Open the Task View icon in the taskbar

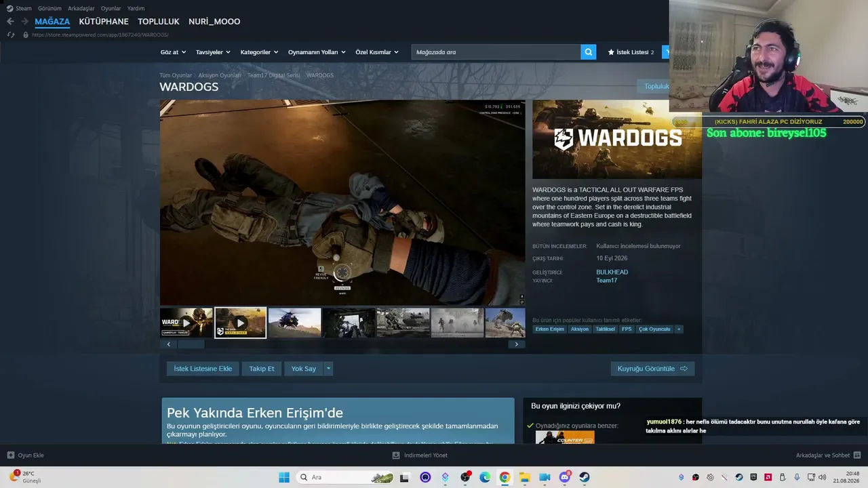(x=405, y=477)
